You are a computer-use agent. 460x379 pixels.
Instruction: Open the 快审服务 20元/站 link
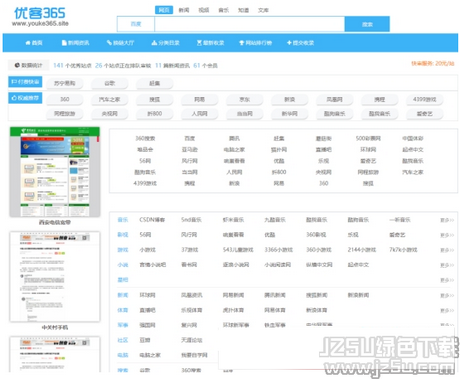click(433, 63)
